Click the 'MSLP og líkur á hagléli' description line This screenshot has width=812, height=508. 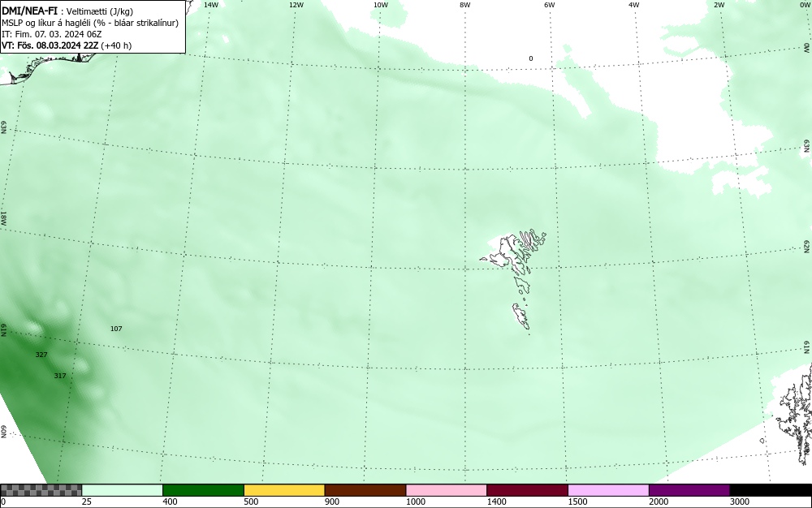90,23
